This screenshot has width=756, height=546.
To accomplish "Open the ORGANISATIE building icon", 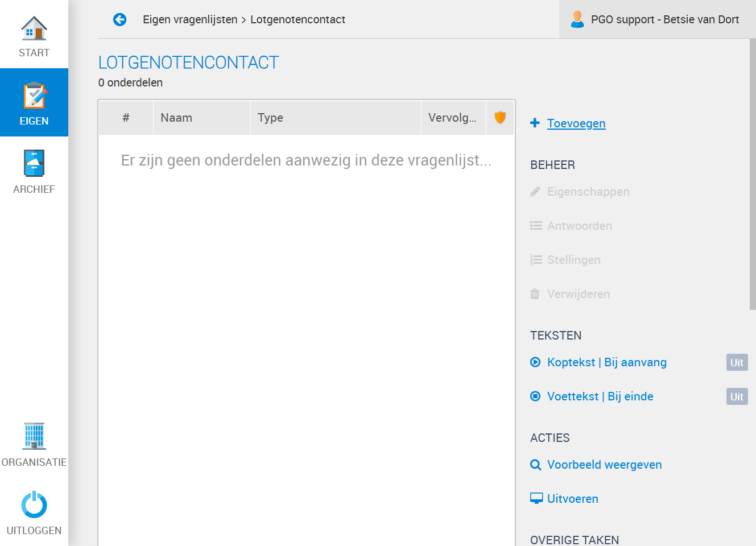I will point(34,436).
